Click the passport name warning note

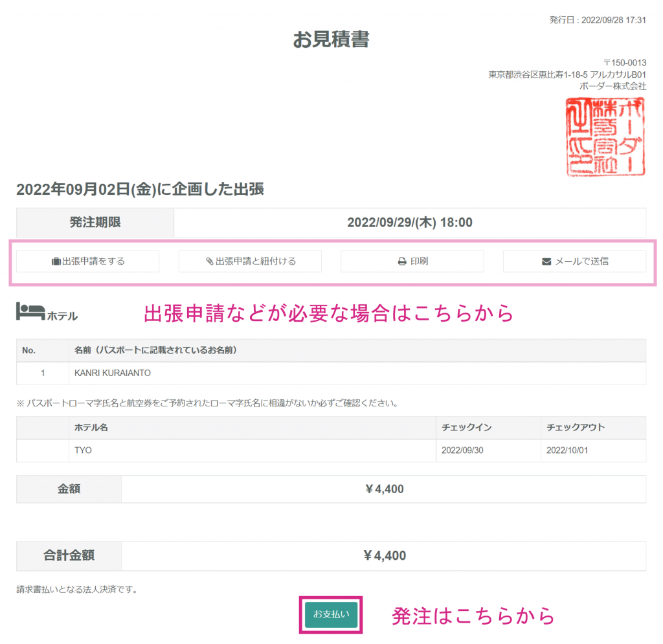click(x=208, y=403)
